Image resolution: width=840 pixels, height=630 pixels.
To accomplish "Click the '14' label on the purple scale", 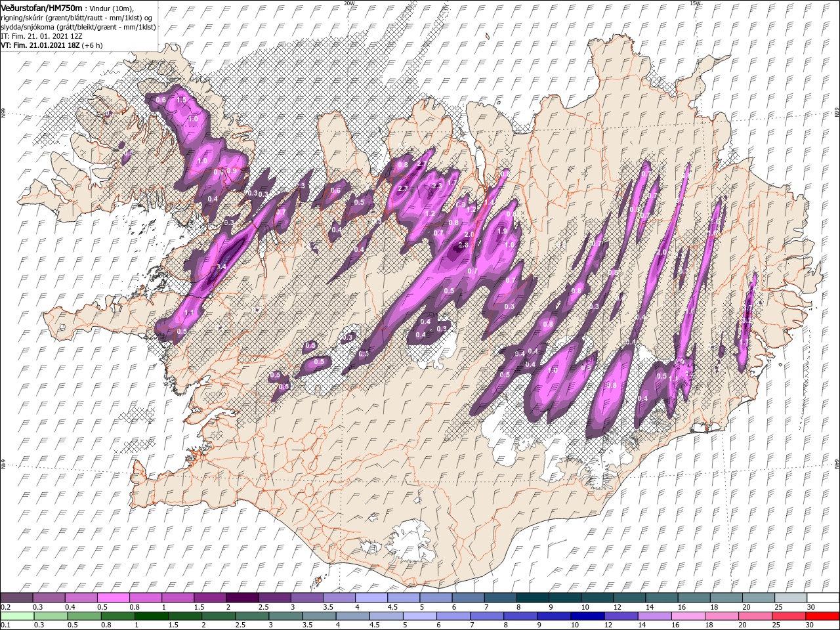I will (649, 607).
